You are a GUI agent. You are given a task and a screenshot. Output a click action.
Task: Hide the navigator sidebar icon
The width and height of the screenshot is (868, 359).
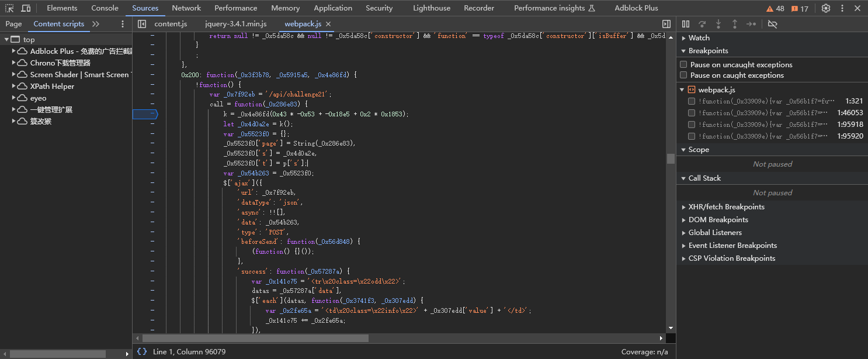(x=142, y=24)
